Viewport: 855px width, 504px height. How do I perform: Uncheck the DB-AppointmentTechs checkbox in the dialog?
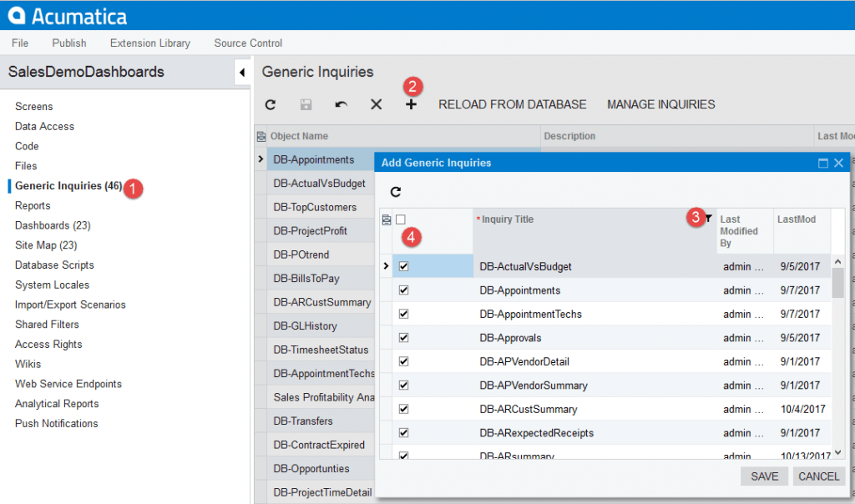coord(403,314)
